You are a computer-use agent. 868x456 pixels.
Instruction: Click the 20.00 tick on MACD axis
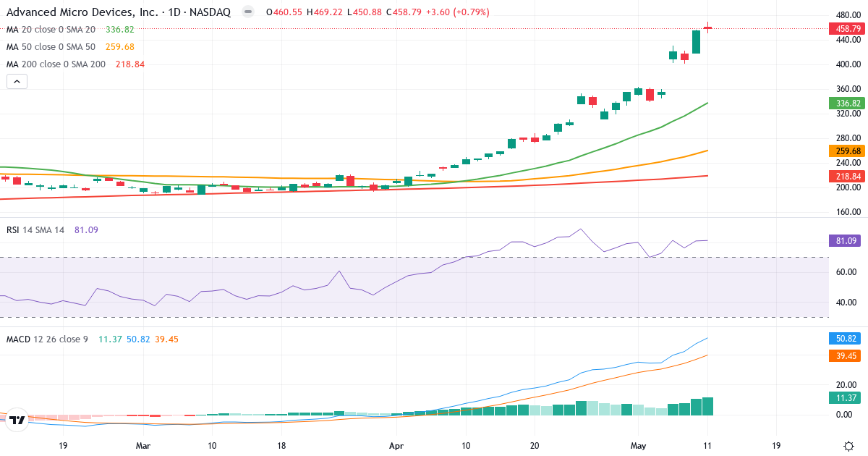point(845,385)
